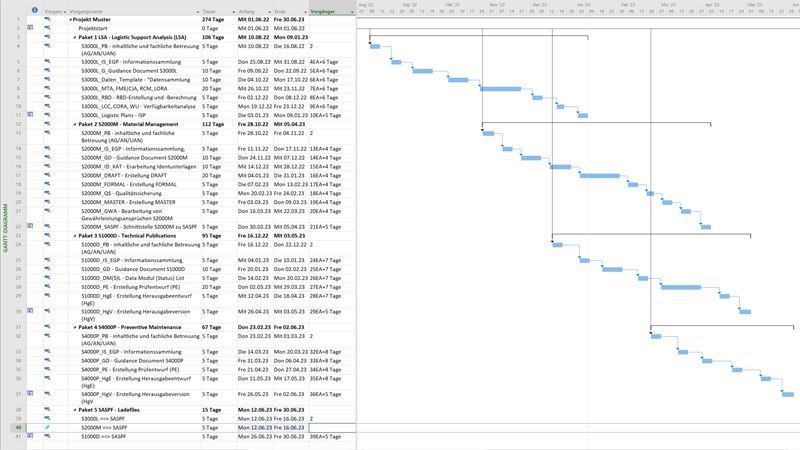Open the Vorgangsmodus column filter dropdown
The image size is (800, 450).
[64, 11]
